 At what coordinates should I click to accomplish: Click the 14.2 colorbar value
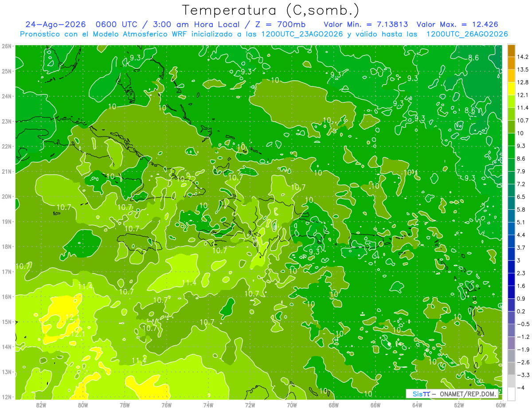522,57
